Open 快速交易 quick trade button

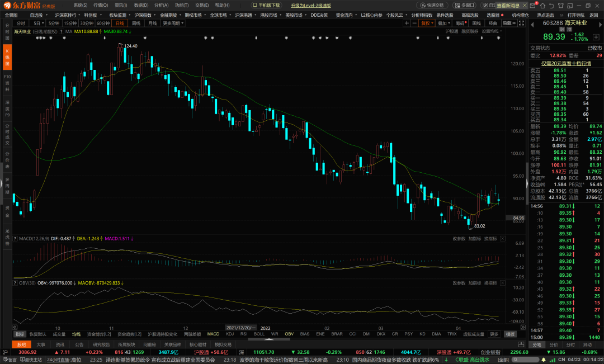coord(432,6)
